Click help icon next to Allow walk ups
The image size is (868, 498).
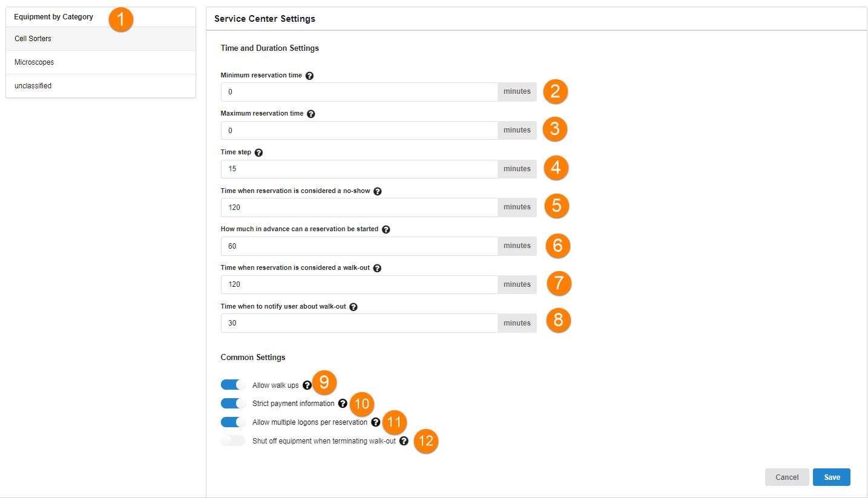click(307, 385)
